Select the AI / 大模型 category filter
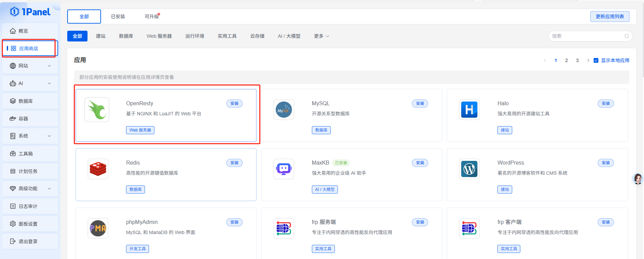 point(289,36)
